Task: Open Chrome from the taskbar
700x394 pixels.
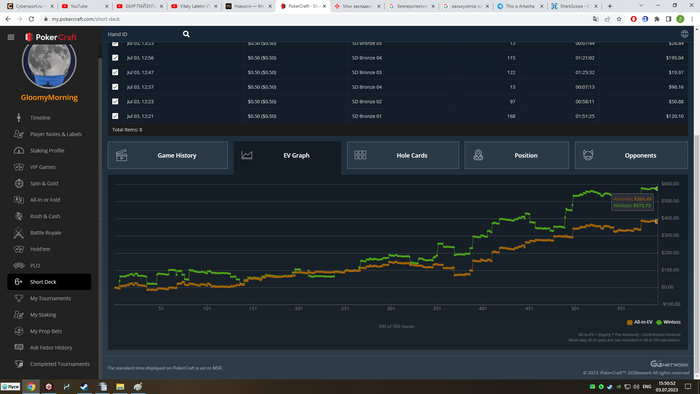Action: tap(31, 387)
